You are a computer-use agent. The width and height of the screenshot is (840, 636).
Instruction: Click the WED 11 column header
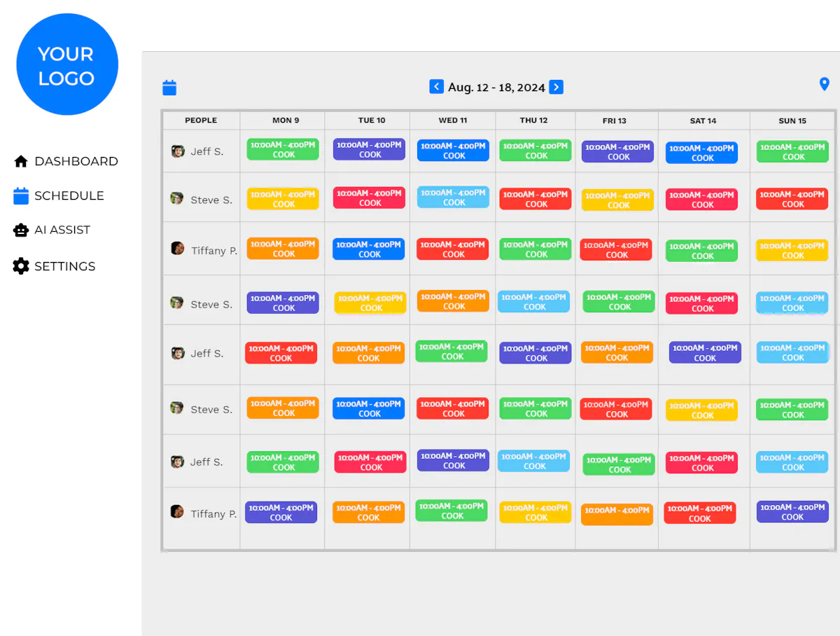click(453, 120)
